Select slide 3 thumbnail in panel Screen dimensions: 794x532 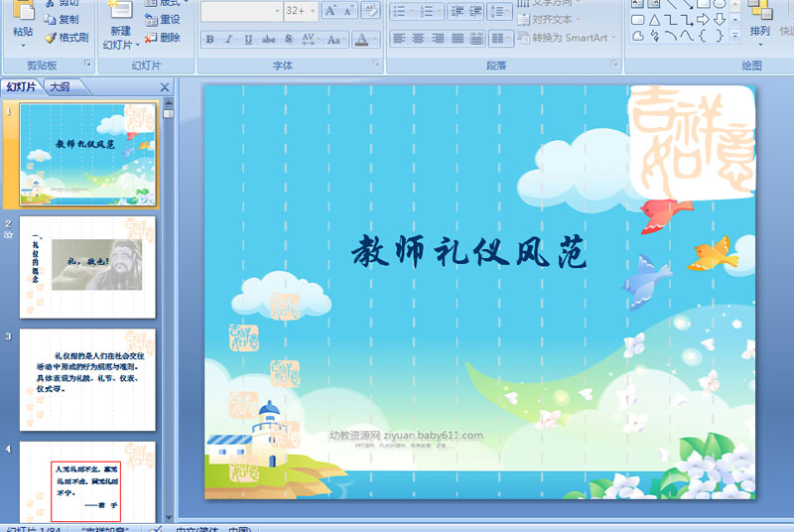[87, 365]
